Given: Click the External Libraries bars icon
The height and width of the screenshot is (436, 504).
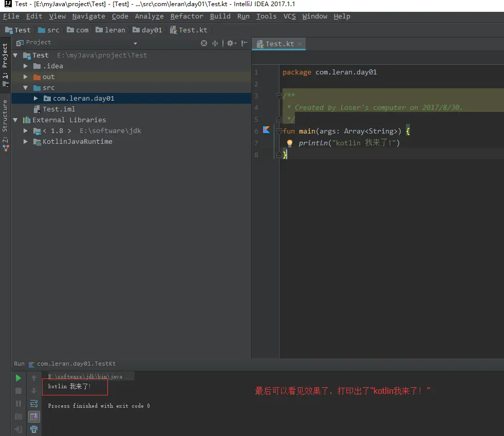Looking at the screenshot, I should [x=26, y=120].
